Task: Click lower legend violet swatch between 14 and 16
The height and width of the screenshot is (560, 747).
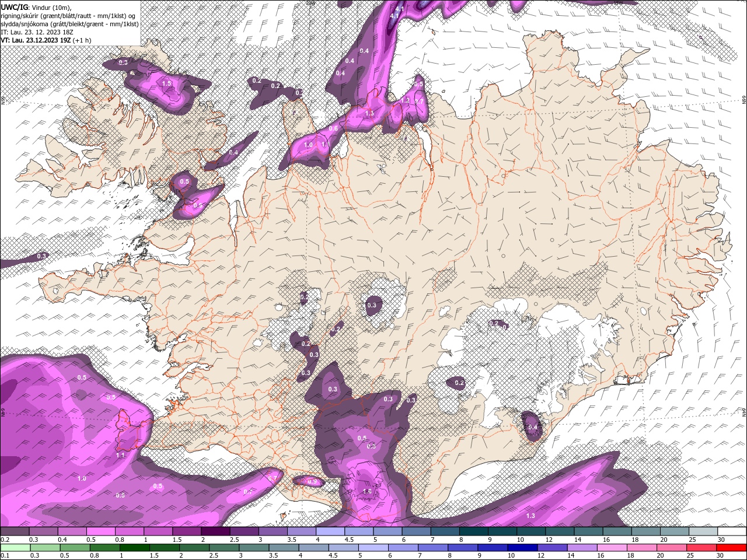Action: (x=582, y=548)
